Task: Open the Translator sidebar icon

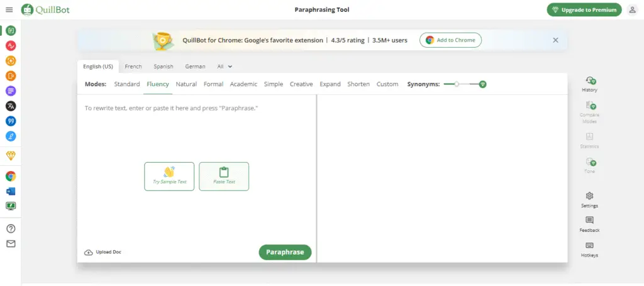Action: pyautogui.click(x=11, y=106)
